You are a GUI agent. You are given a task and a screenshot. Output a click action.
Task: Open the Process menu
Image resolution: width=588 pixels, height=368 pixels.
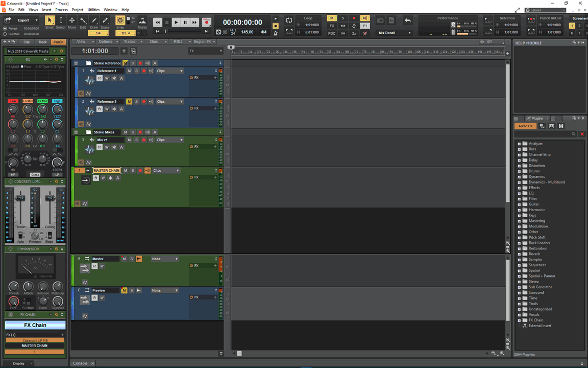tap(61, 10)
